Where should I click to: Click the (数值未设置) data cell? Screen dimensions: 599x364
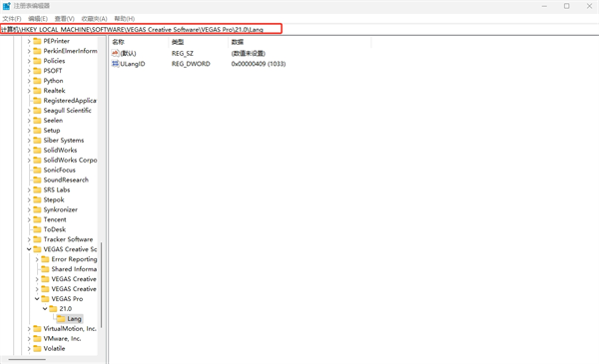[248, 53]
